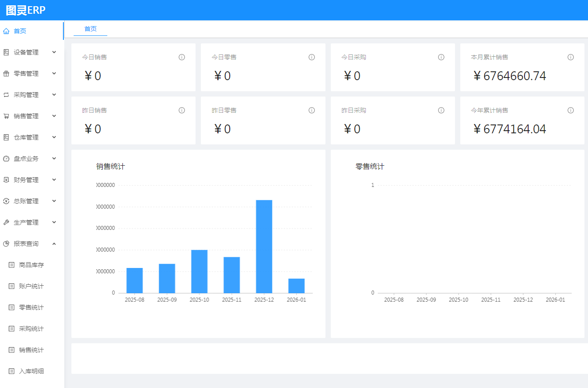Click the info icon on 昨日采购 card
Screen dimensions: 588x388
[x=441, y=110]
